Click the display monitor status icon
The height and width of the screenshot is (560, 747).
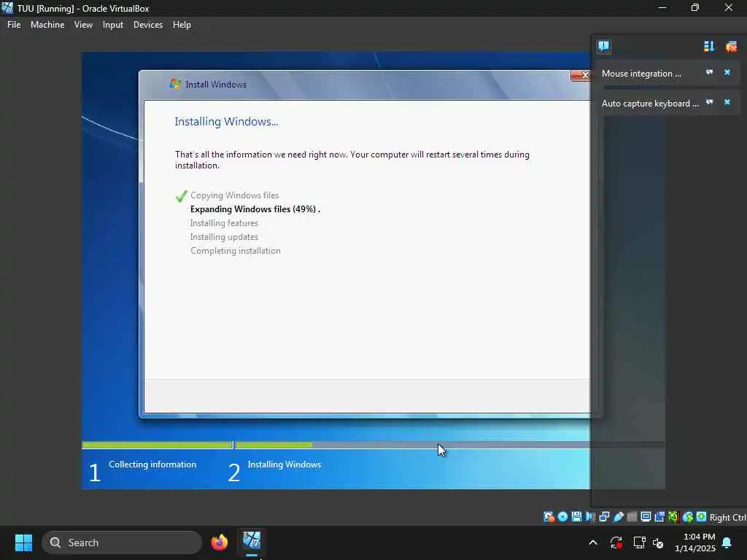point(646,517)
